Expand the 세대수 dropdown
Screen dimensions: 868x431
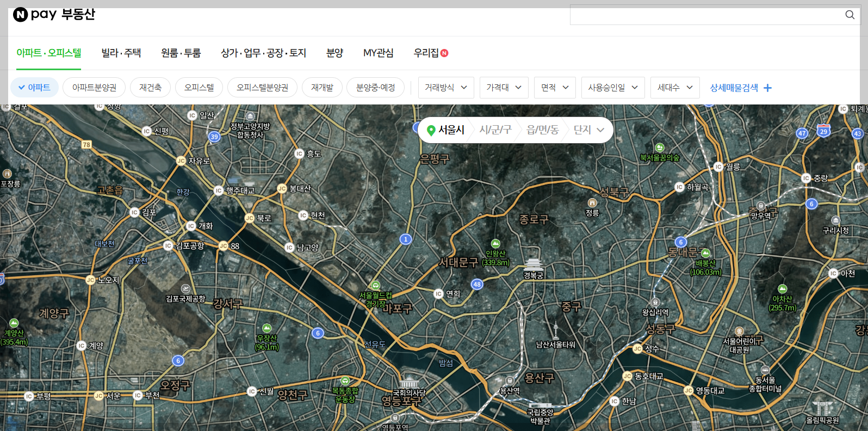[x=675, y=87]
